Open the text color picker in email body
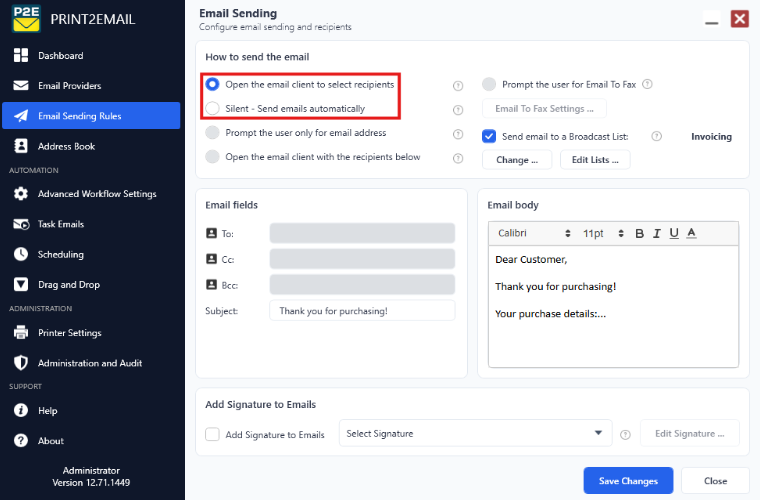Screen dimensions: 760x500 point(692,234)
